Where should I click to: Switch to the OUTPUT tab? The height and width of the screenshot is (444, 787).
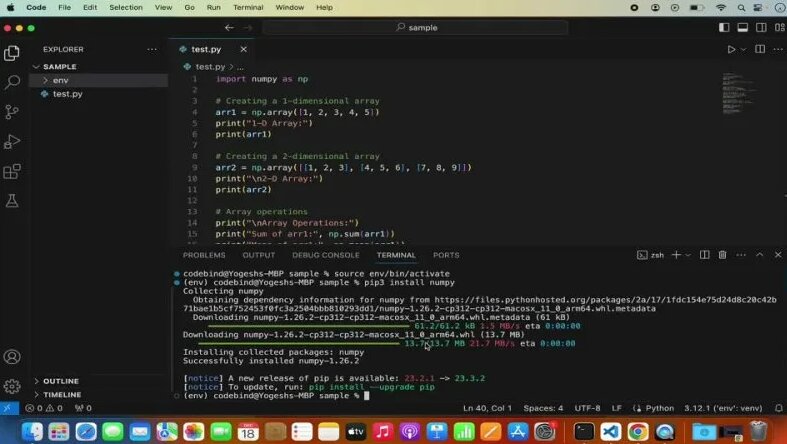pos(258,255)
